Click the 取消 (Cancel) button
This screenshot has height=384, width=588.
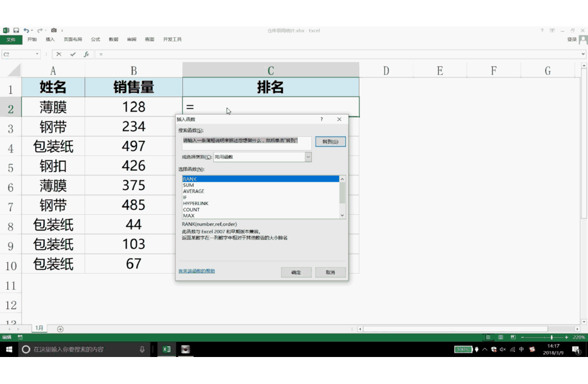pyautogui.click(x=331, y=272)
